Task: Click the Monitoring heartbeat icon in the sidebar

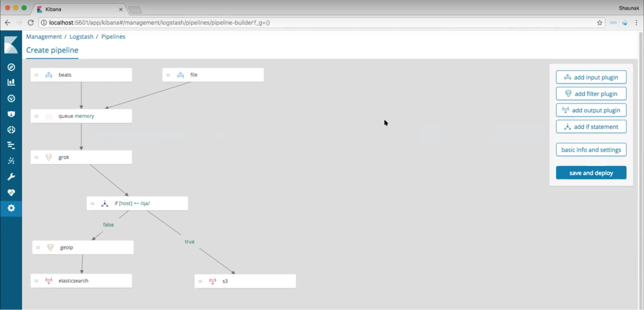Action: pyautogui.click(x=11, y=192)
